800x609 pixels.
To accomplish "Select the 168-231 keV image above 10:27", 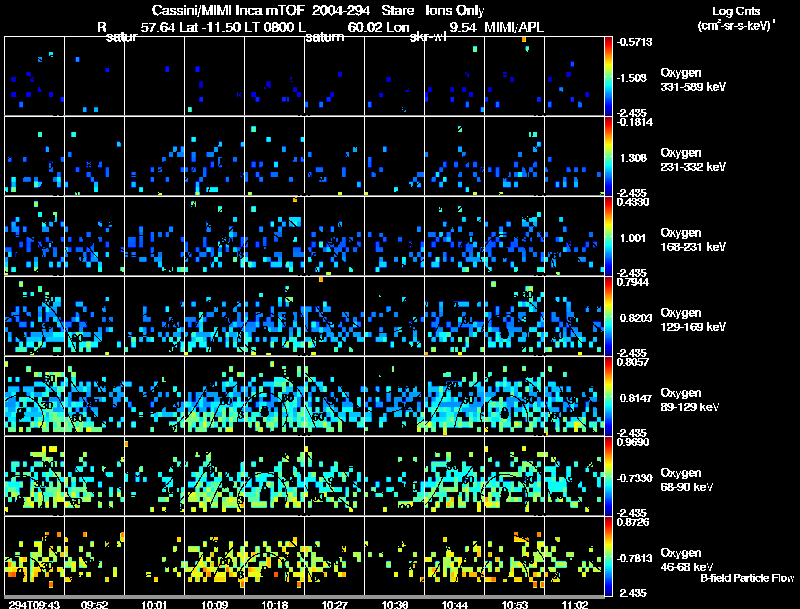I will coord(335,236).
